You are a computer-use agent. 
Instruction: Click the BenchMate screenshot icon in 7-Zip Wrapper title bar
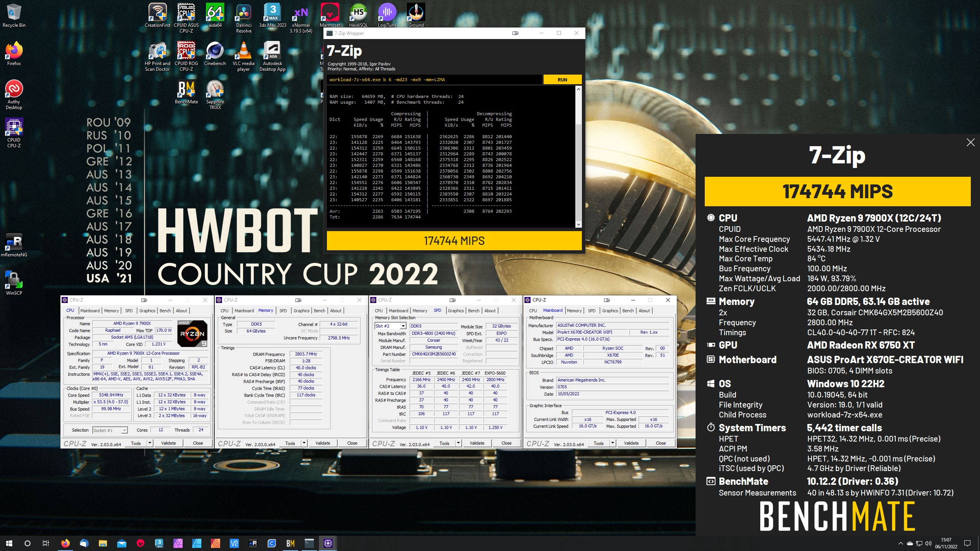pyautogui.click(x=515, y=33)
